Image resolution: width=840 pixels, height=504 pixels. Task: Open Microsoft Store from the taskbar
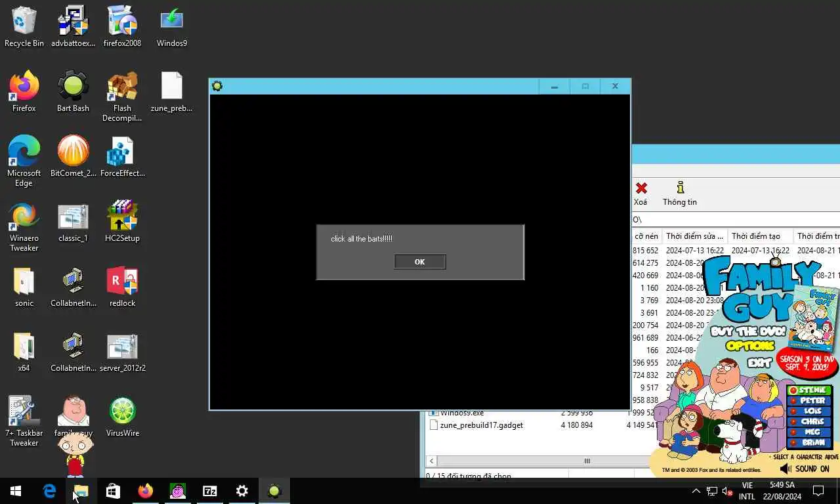pos(113,491)
